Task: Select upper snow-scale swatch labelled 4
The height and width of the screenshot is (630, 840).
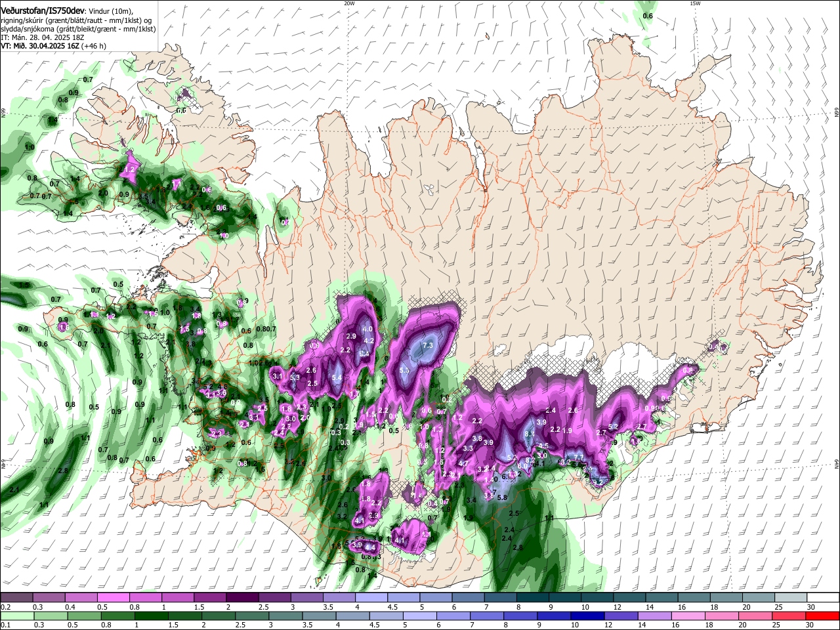Action: point(371,597)
